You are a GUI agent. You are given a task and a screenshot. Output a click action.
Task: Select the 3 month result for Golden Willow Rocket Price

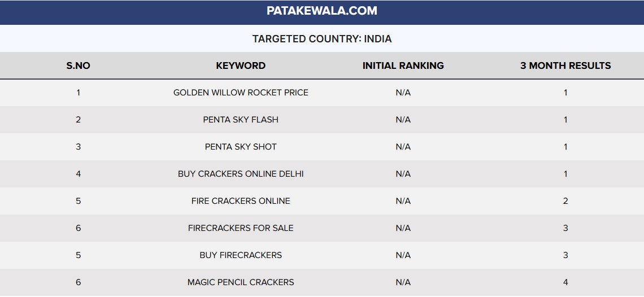point(565,93)
